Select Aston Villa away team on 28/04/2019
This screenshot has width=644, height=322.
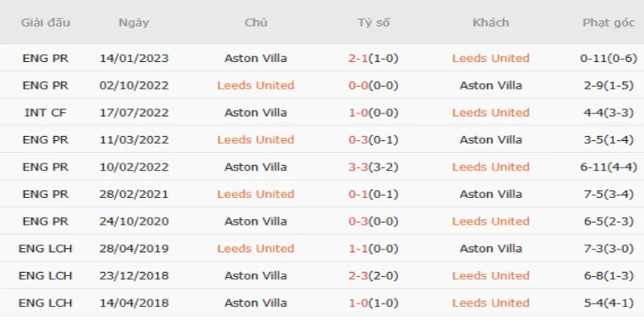pos(491,249)
